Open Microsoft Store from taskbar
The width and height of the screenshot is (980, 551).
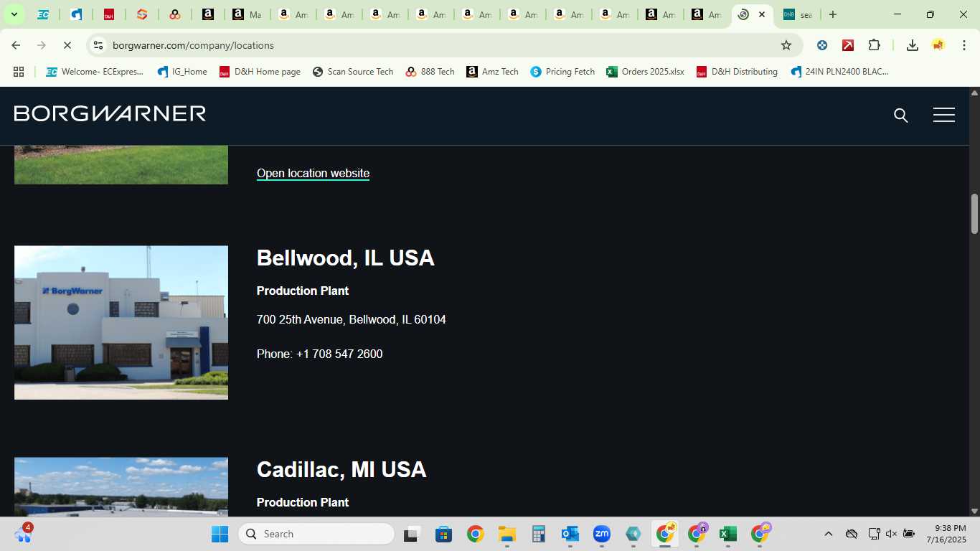443,534
